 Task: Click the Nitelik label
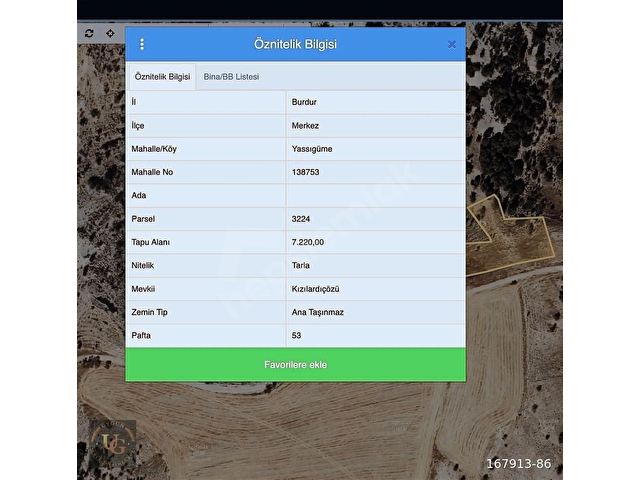click(x=142, y=265)
